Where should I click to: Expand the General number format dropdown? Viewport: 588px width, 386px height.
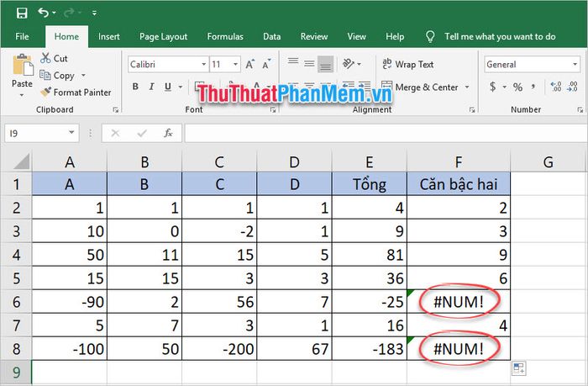click(x=575, y=64)
